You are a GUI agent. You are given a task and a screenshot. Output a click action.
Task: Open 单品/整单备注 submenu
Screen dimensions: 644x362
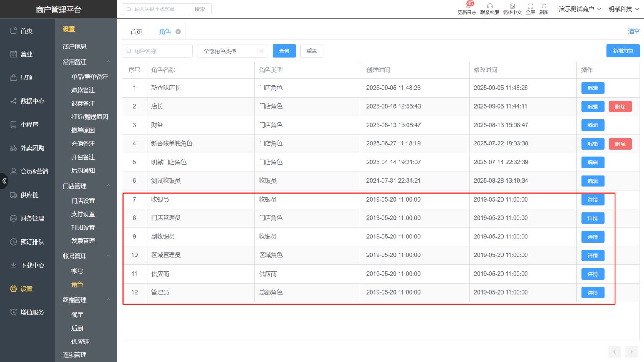point(90,77)
